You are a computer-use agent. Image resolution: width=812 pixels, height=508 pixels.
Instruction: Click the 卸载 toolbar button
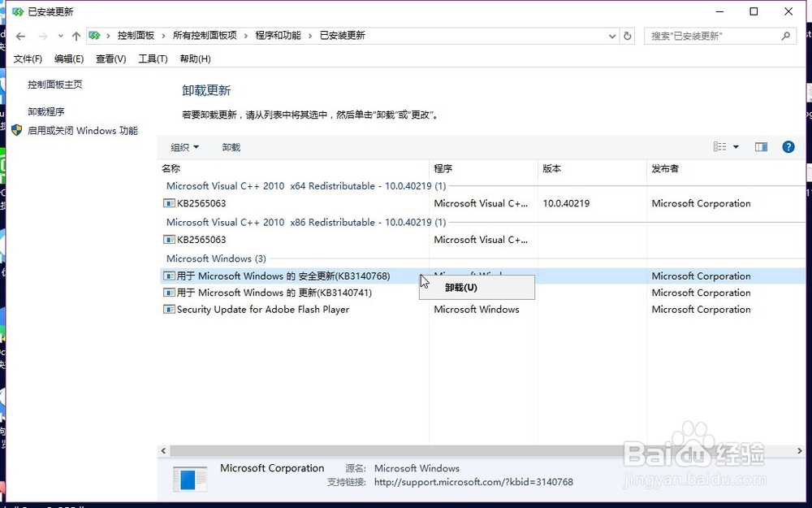tap(231, 148)
